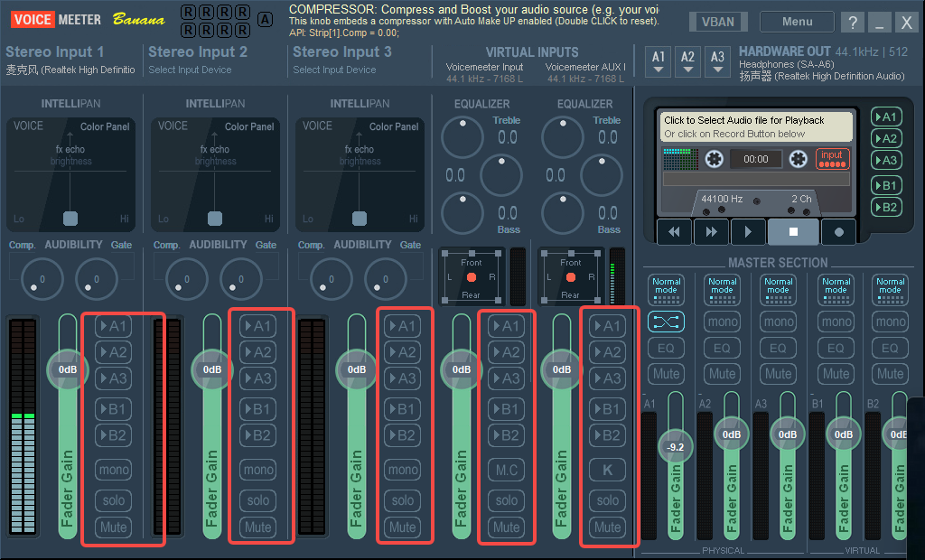The image size is (925, 560).
Task: Toggle mono on Stereo Input 1
Action: 113,470
